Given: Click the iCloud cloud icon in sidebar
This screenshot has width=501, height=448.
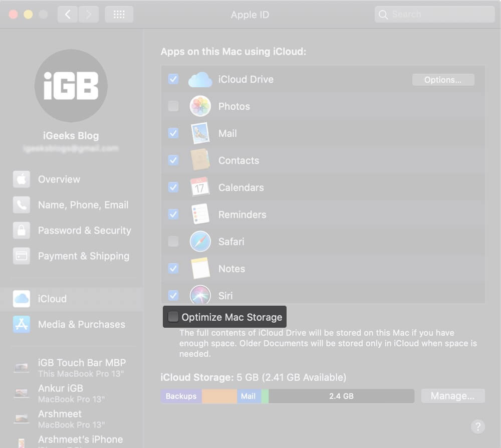Looking at the screenshot, I should 22,299.
